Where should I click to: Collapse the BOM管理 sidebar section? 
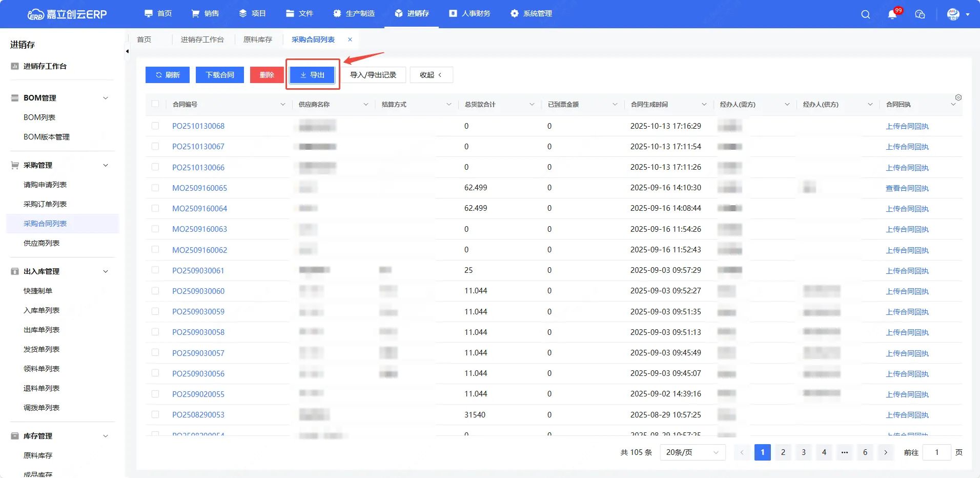tap(106, 98)
